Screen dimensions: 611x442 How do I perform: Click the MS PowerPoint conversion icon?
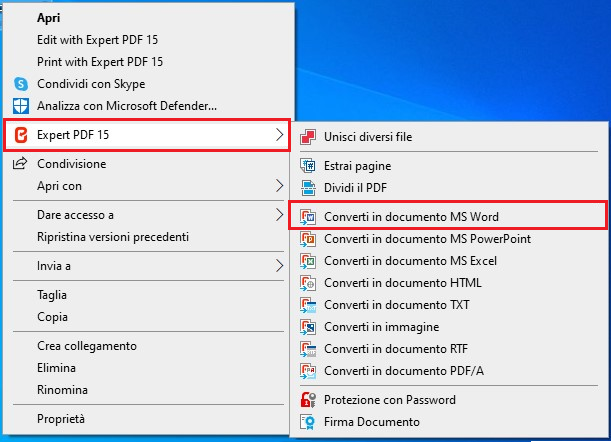tap(308, 239)
